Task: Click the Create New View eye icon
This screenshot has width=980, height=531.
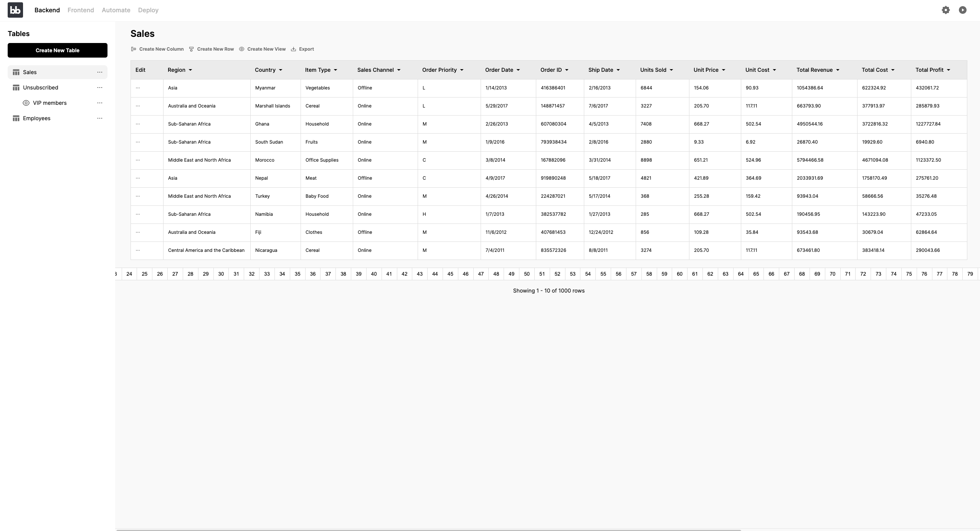Action: tap(241, 49)
